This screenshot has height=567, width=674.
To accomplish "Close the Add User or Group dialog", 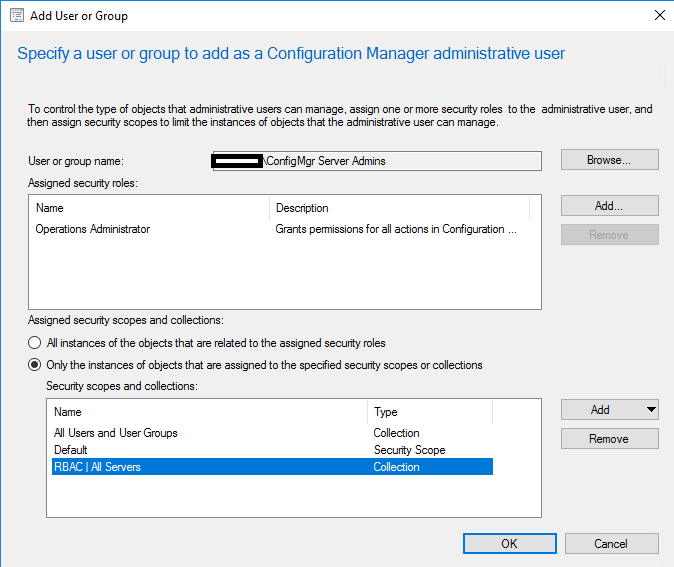I will click(659, 15).
